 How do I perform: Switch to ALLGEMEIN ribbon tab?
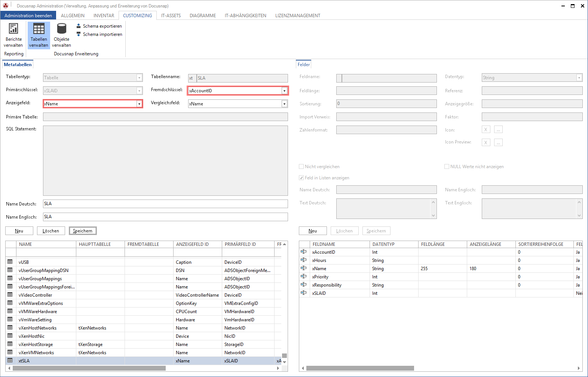click(73, 16)
